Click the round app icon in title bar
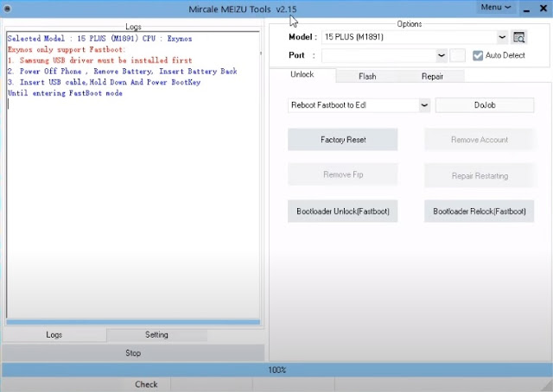The width and height of the screenshot is (553, 392). [7, 9]
